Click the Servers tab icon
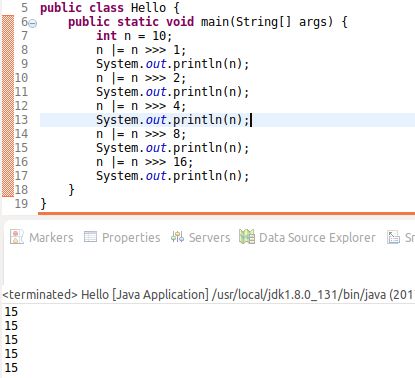 click(x=177, y=237)
